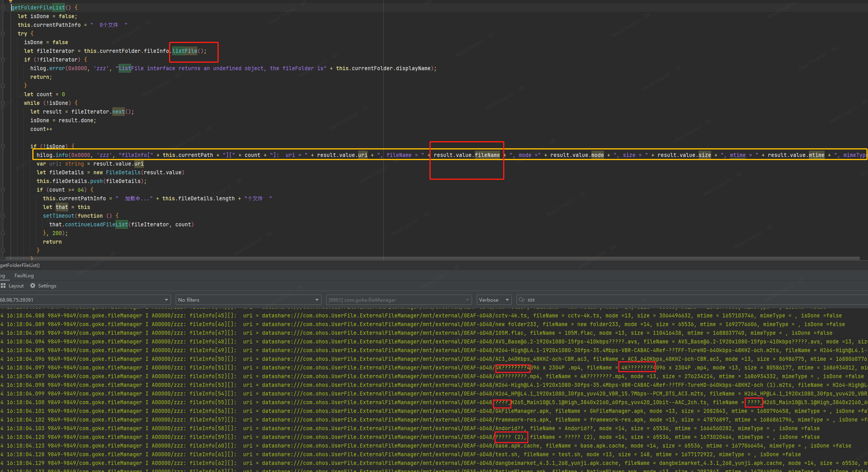
Task: Click log row fileInfo[50] AC3_640Kbps
Action: 434,359
